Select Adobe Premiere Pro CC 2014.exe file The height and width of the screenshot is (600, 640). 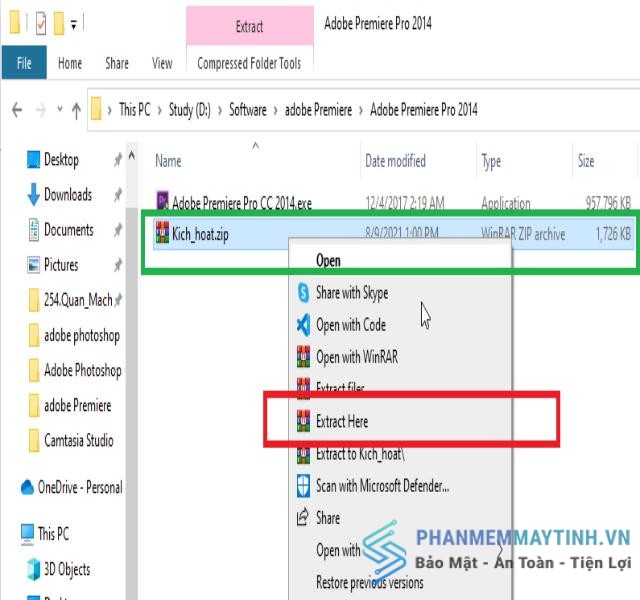(x=242, y=203)
